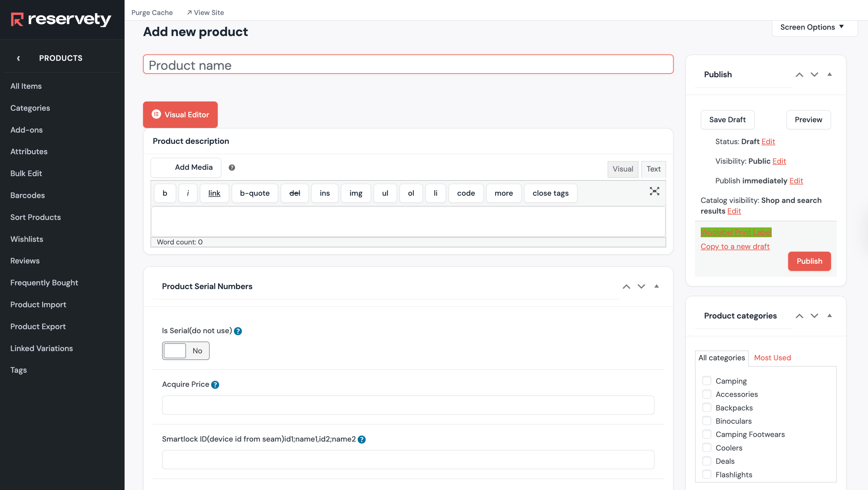Move Product categories panel down
The width and height of the screenshot is (868, 490).
point(814,316)
